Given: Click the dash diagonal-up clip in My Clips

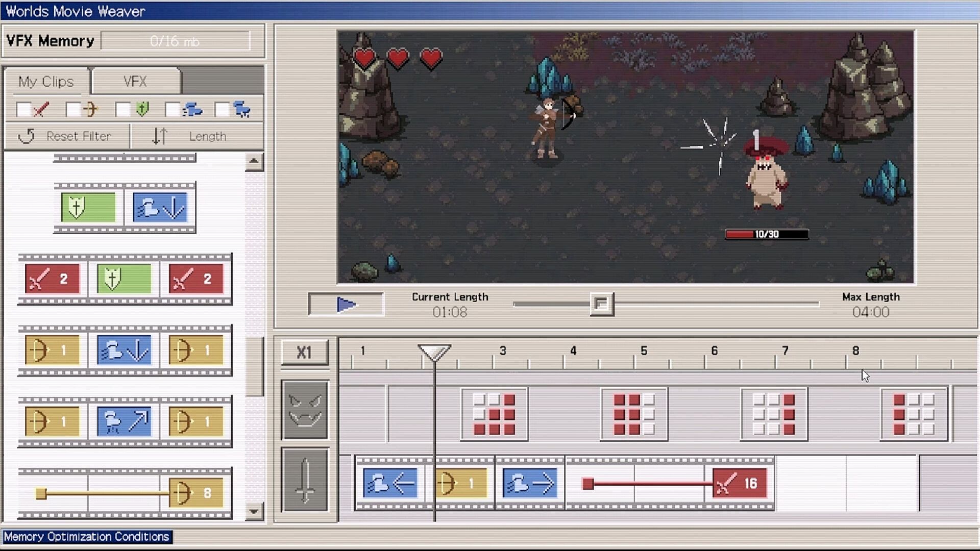Looking at the screenshot, I should tap(124, 421).
